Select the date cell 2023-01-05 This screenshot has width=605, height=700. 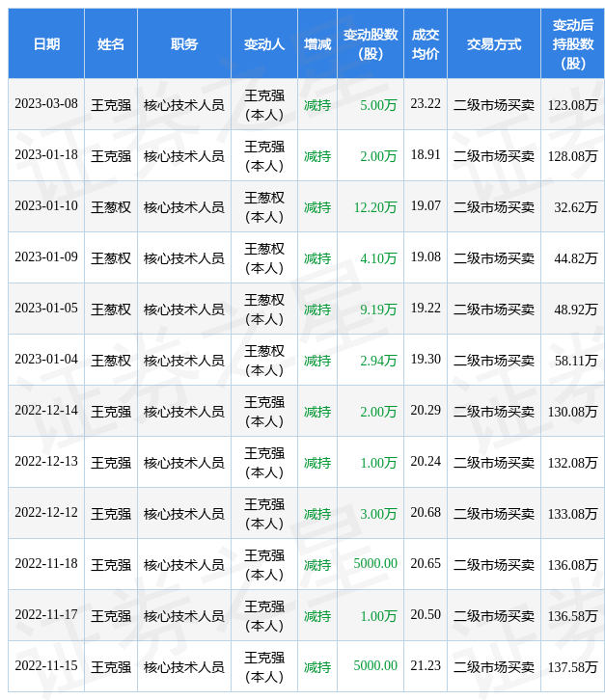(46, 308)
